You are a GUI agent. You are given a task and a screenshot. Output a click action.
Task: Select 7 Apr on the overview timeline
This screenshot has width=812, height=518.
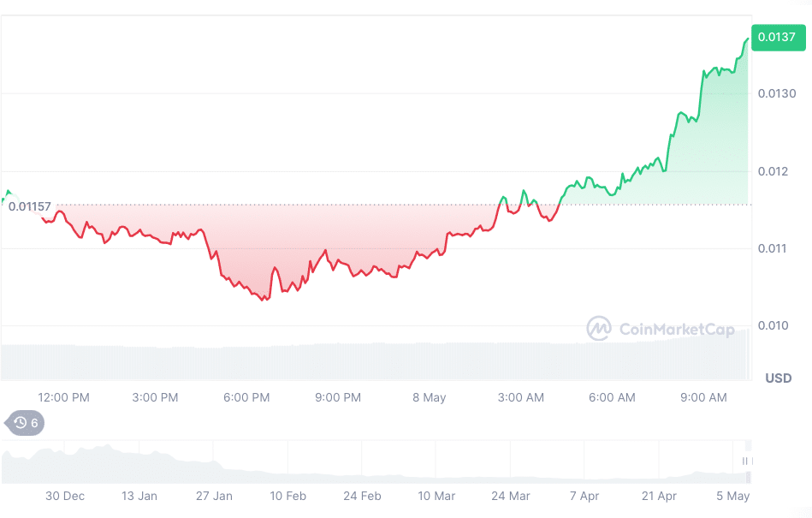click(584, 496)
